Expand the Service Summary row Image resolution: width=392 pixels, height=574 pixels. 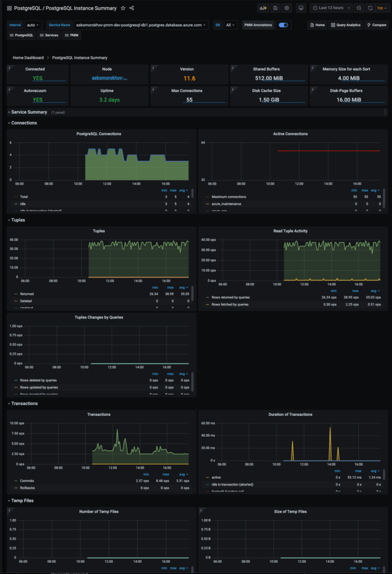click(29, 112)
